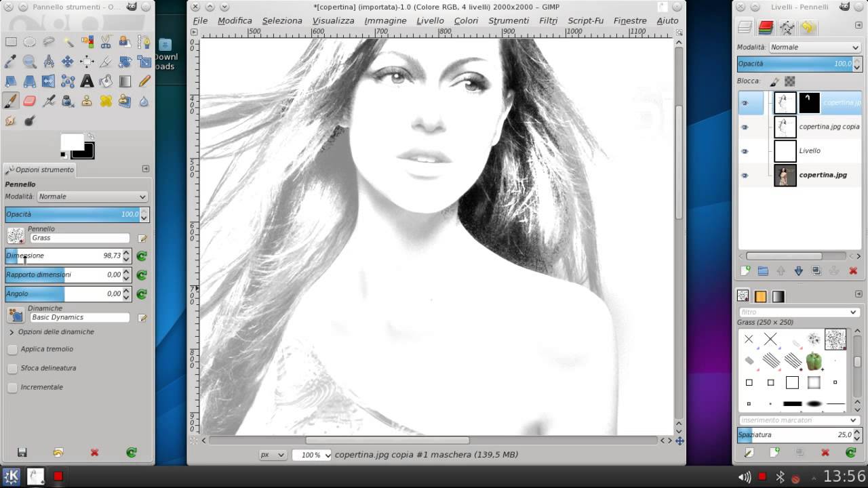Enable Sfoca delineatura checkbox

coord(12,368)
